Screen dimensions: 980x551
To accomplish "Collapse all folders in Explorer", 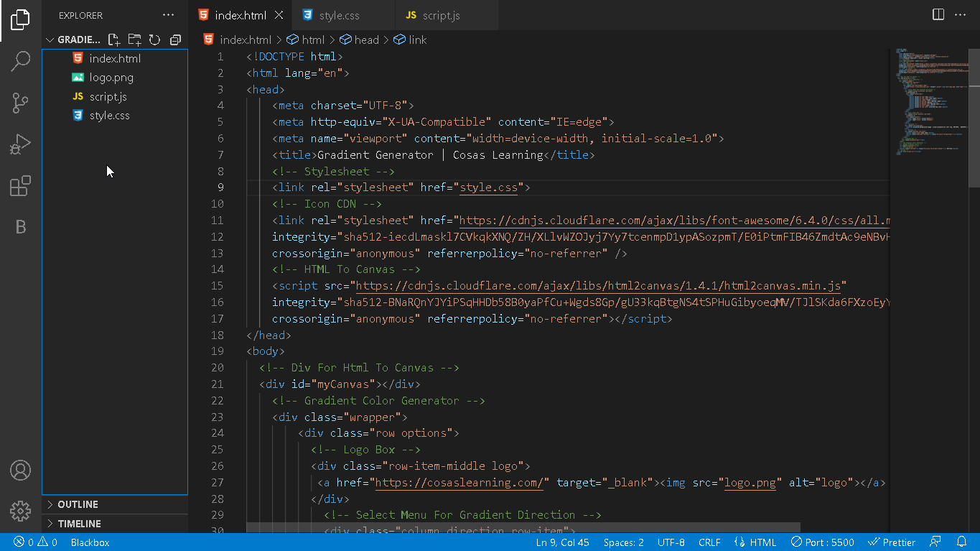I will (x=175, y=40).
